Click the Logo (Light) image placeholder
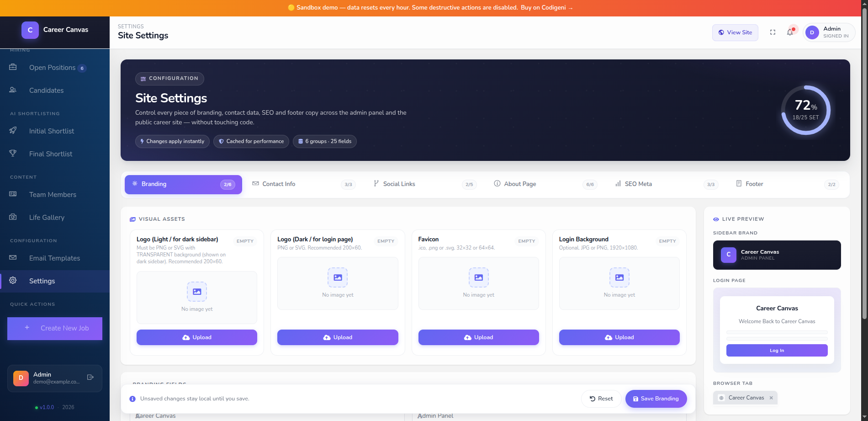Image resolution: width=868 pixels, height=421 pixels. pos(197,298)
